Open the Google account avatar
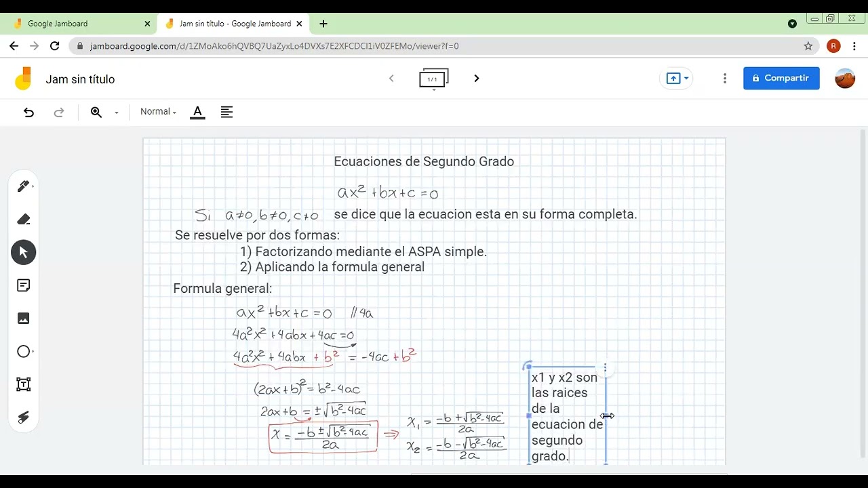The width and height of the screenshot is (868, 488). coord(845,79)
